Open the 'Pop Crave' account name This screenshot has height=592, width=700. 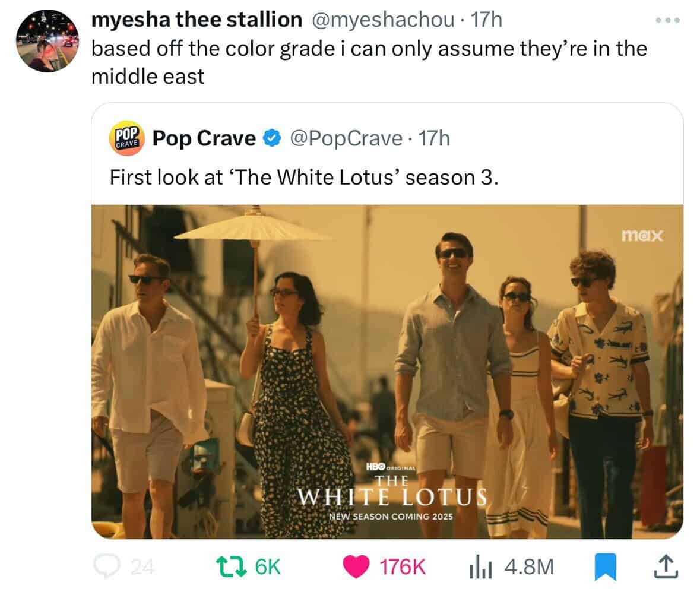coord(204,139)
